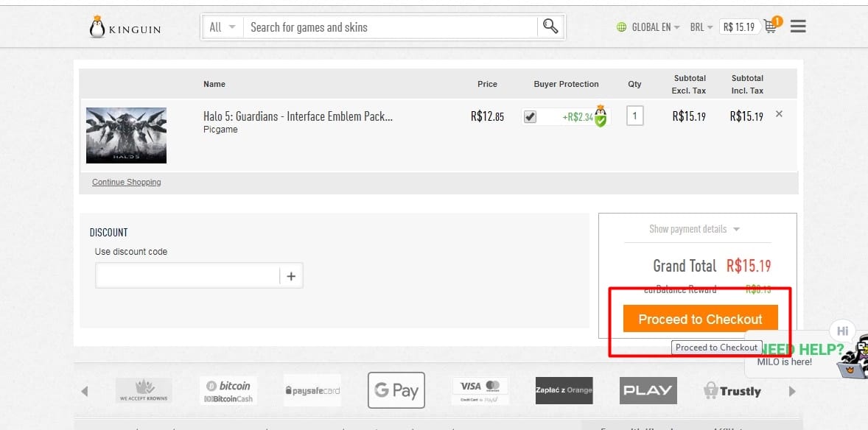Viewport: 868px width, 430px height.
Task: Click the Hi chat bubble
Action: point(842,331)
